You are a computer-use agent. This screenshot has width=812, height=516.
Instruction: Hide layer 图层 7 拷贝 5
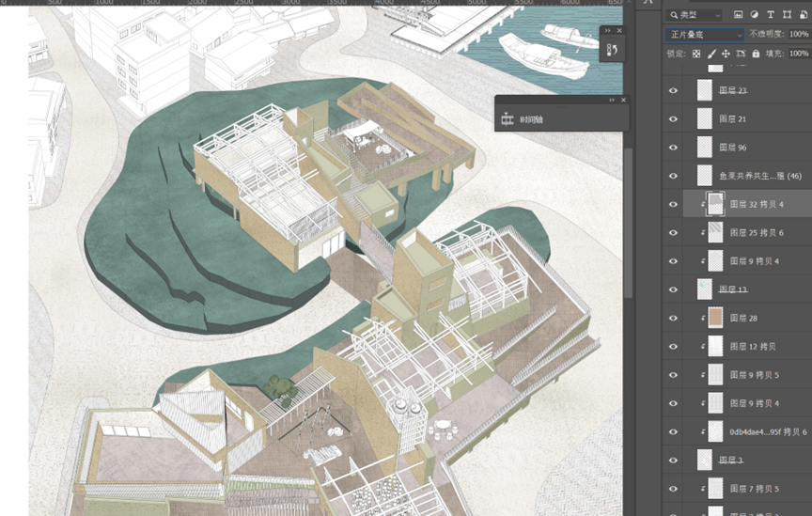point(673,489)
